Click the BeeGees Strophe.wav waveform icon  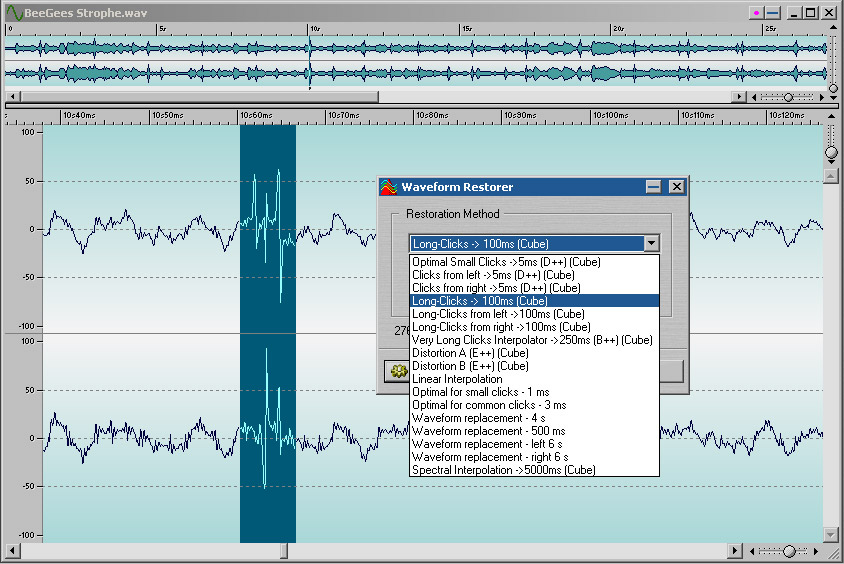(13, 13)
